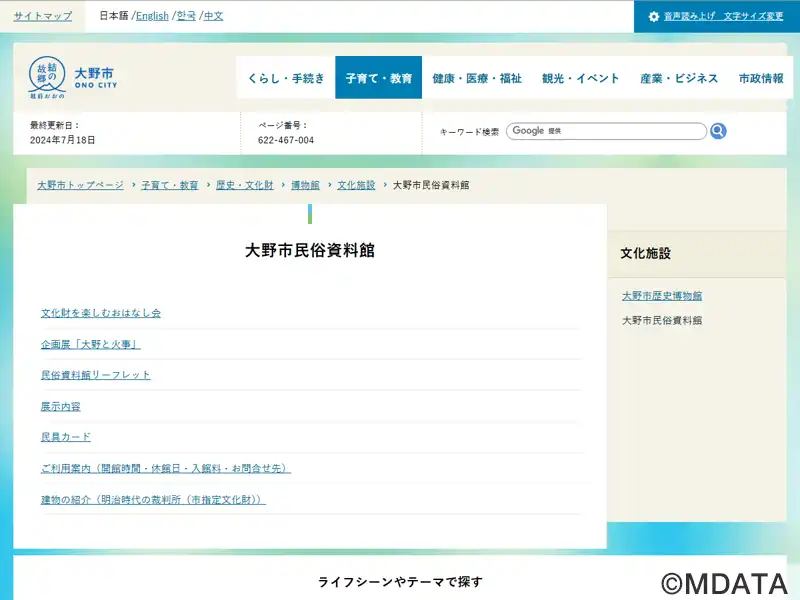The image size is (800, 600).
Task: Open the 民俗資料館リーフレット link
Action: click(x=96, y=375)
